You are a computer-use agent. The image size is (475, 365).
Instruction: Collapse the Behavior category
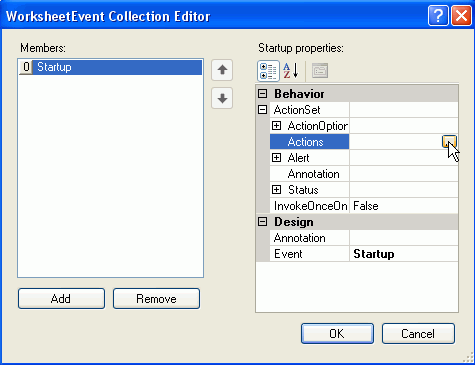click(x=263, y=94)
